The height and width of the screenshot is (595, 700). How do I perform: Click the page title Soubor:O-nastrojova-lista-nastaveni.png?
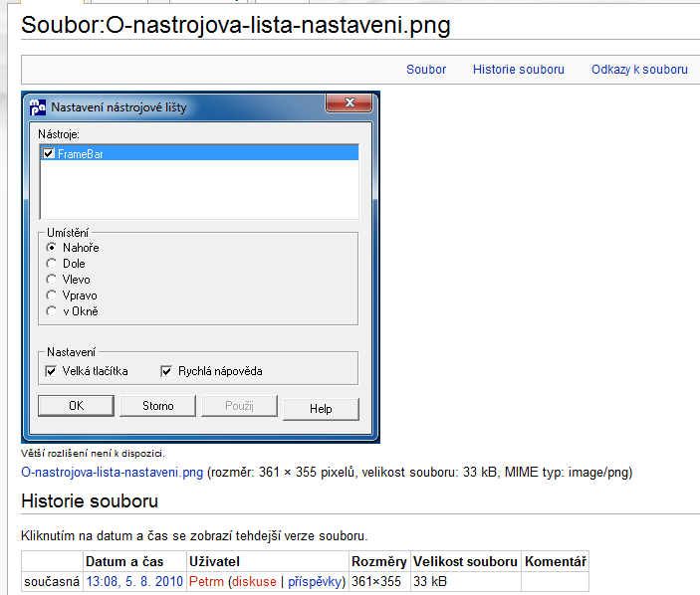pyautogui.click(x=236, y=25)
